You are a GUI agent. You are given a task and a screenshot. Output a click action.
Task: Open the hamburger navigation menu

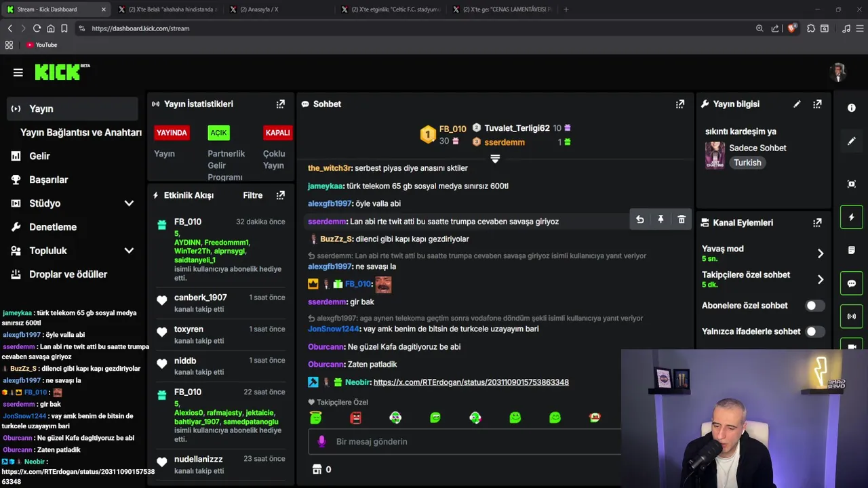pyautogui.click(x=18, y=73)
